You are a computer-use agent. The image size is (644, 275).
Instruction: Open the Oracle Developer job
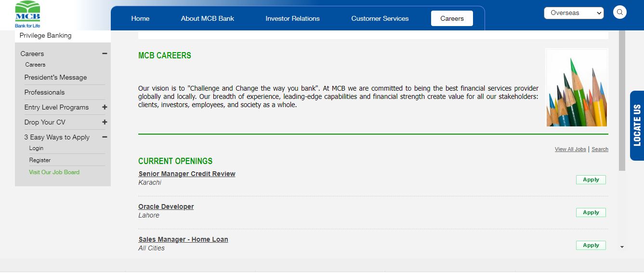point(166,206)
